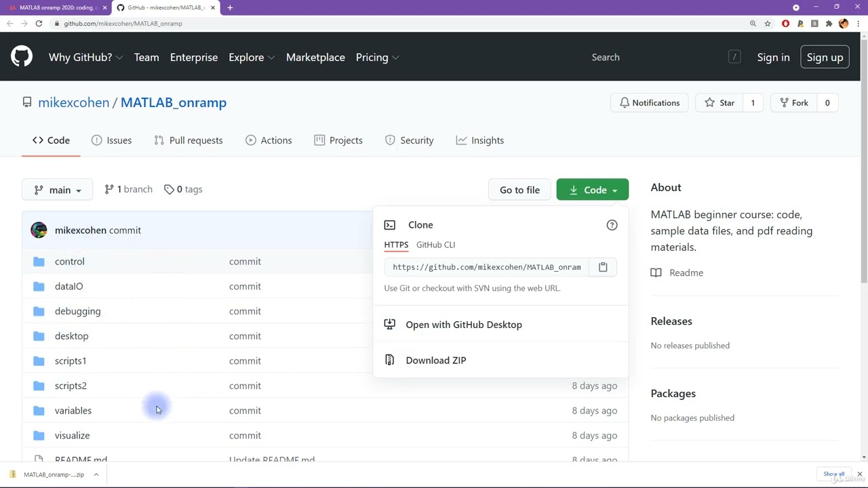Open the dataIO folder
This screenshot has width=868, height=488.
point(68,287)
